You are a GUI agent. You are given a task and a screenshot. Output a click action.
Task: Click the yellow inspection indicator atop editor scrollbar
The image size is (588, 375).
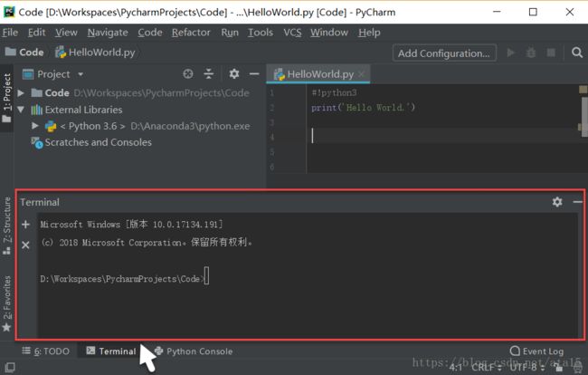(x=583, y=89)
